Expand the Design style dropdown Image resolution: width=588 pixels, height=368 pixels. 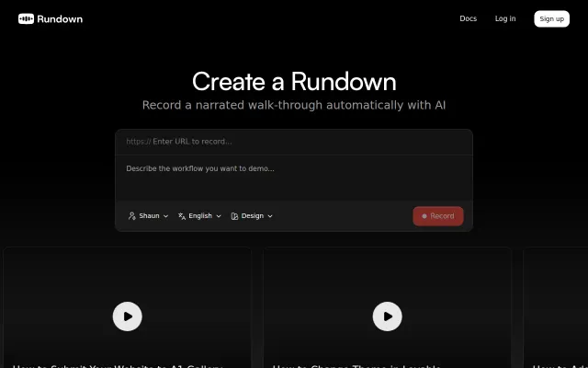click(252, 216)
